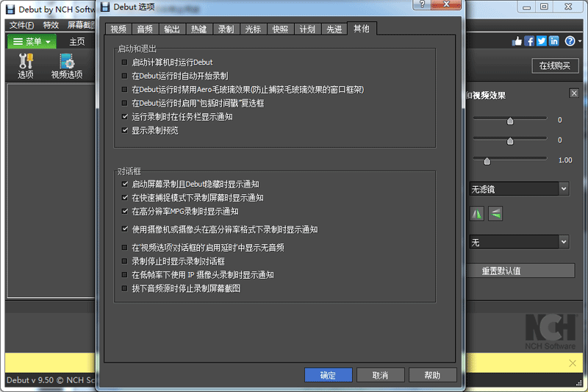Screen dimensions: 588x392
Task: Uncheck 运行录制时在任务栏显示通知
Action: (125, 117)
